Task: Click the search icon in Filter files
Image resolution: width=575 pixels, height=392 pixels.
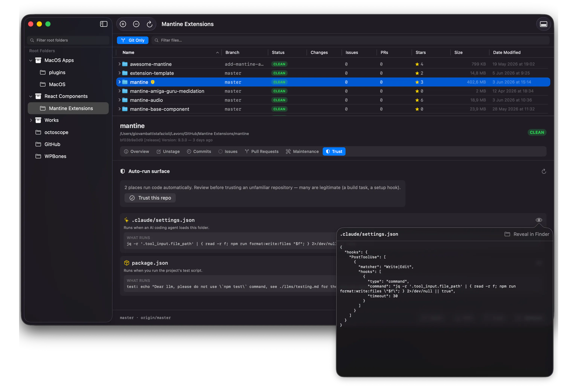Action: (156, 40)
